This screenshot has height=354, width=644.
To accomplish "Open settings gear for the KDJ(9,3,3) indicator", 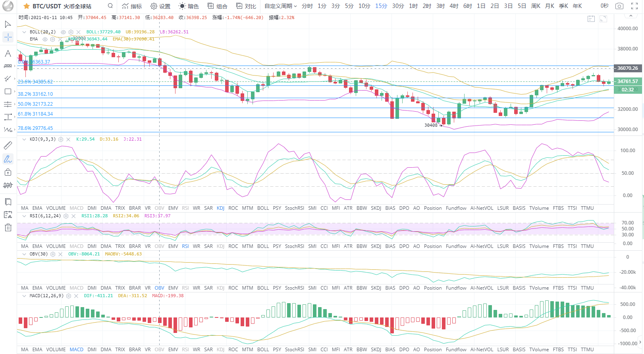I will 61,139.
